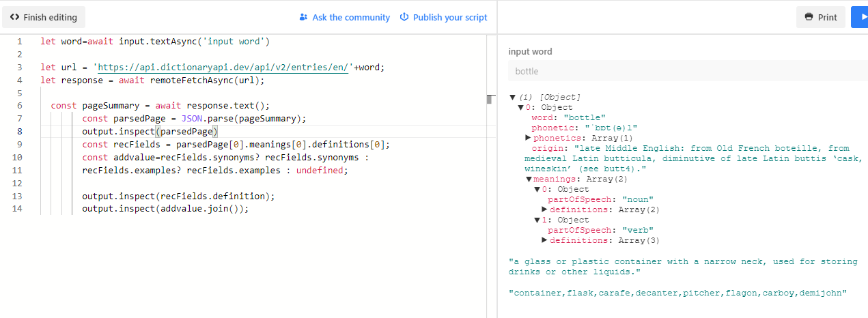Image resolution: width=868 pixels, height=318 pixels.
Task: Expand definitions: Array(2) under noun
Action: [x=544, y=209]
